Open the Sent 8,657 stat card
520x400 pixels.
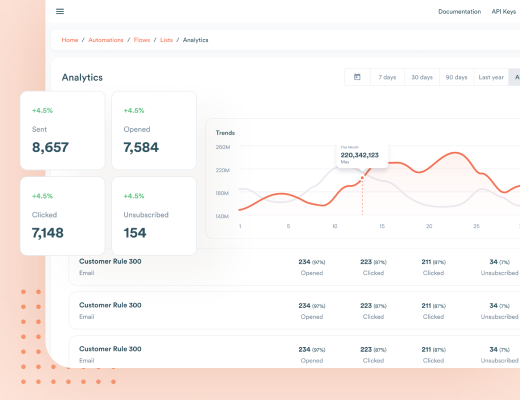pos(62,131)
